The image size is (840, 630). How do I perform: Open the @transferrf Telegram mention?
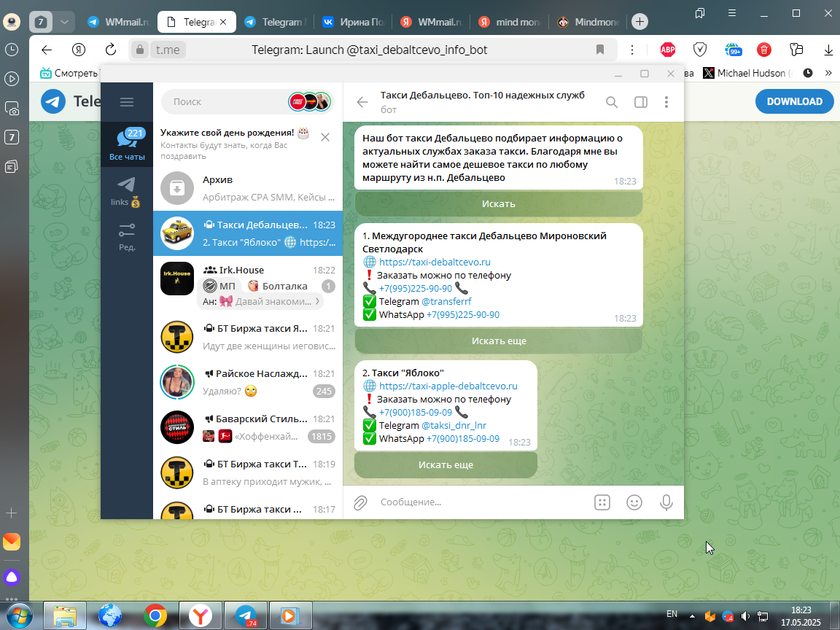click(446, 301)
